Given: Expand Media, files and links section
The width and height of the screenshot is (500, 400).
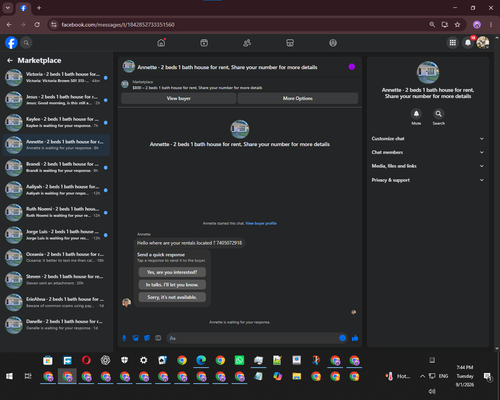Looking at the screenshot, I should 428,166.
